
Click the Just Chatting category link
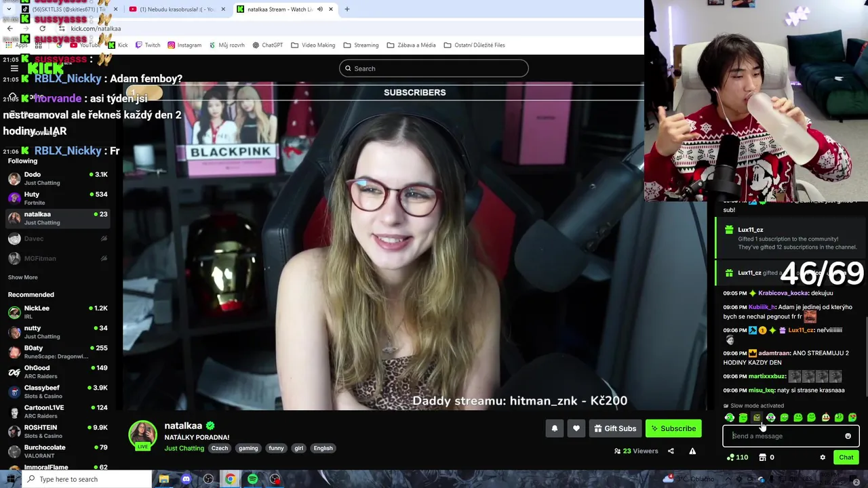click(184, 448)
